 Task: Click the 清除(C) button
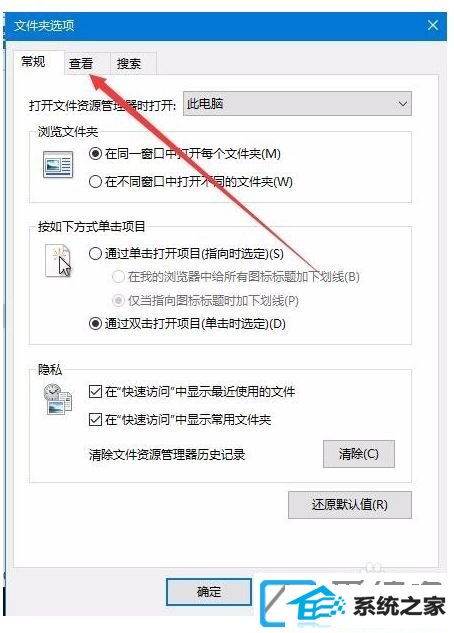pos(359,454)
